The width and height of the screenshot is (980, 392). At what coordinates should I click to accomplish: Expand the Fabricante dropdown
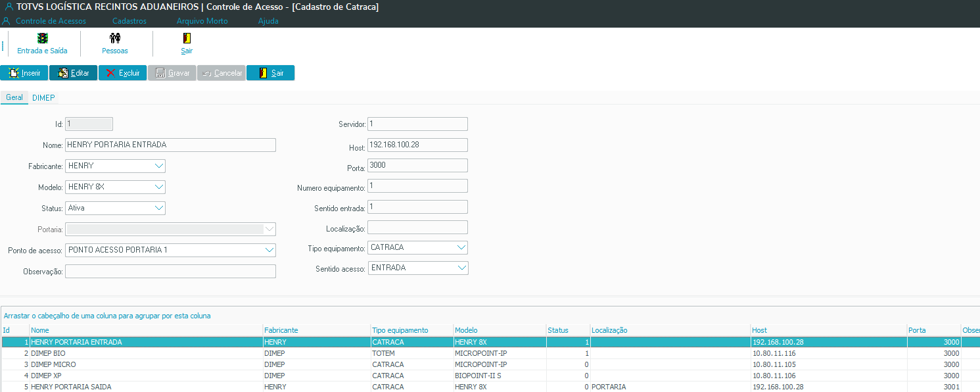(159, 166)
